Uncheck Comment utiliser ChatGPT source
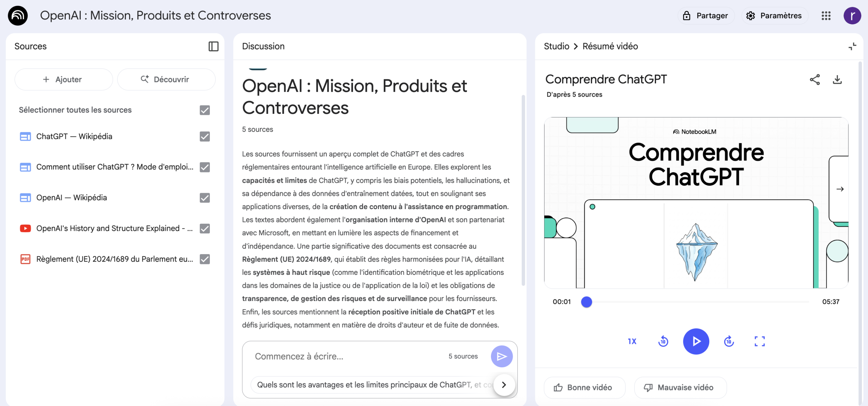 coord(205,167)
